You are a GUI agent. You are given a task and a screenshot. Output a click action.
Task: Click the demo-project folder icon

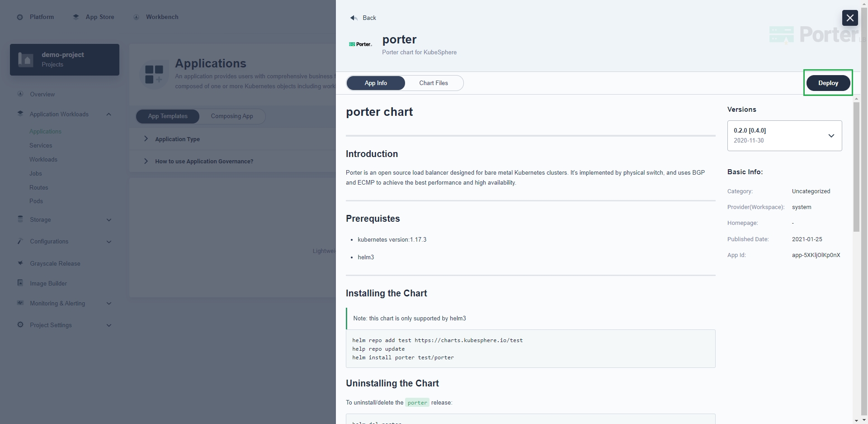point(26,59)
